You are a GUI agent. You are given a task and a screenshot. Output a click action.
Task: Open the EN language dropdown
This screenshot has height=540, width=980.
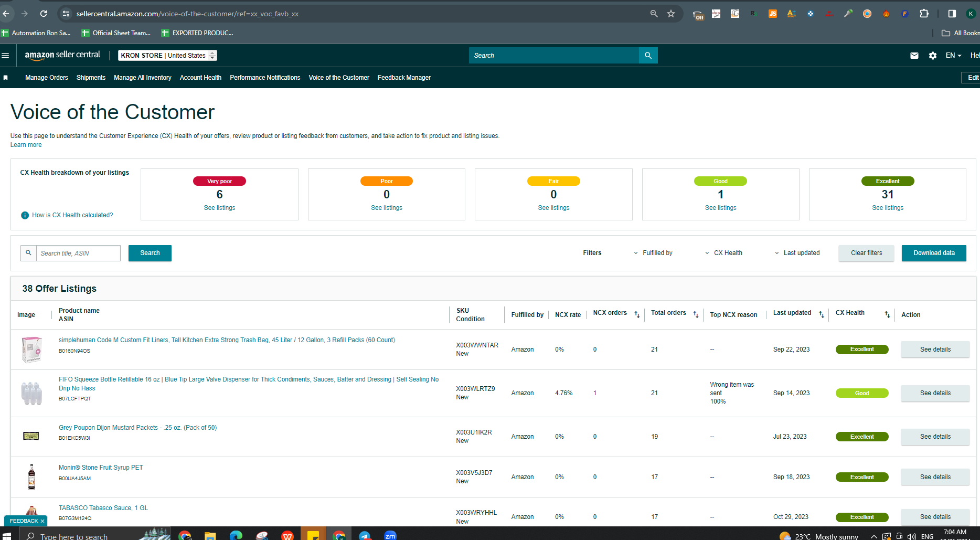(953, 56)
